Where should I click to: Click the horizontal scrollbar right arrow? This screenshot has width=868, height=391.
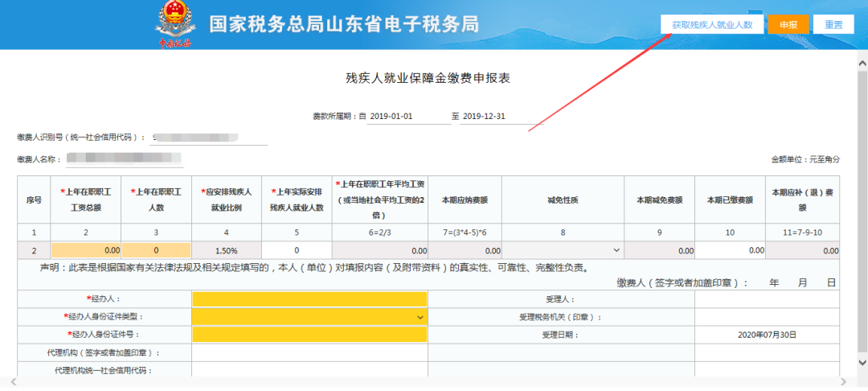844,381
